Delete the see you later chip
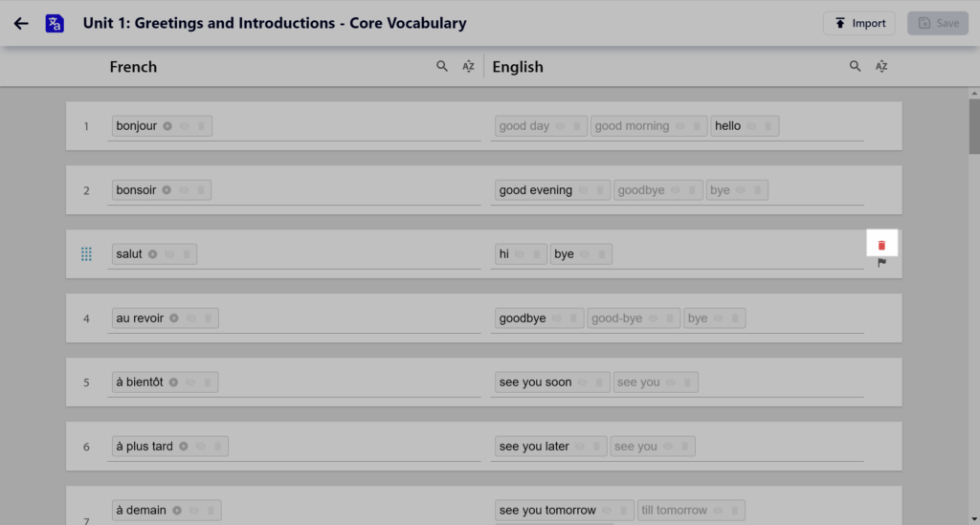Screen dimensions: 980x525 click(596, 447)
